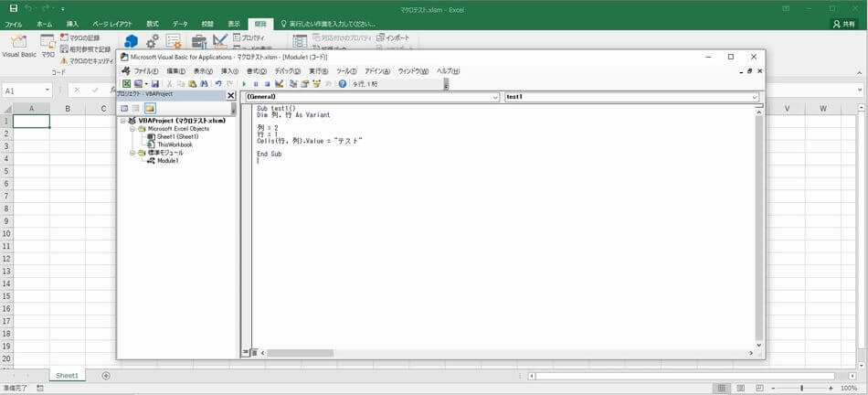
Task: Click Visual Basic button in Excel ribbon
Action: click(x=19, y=47)
